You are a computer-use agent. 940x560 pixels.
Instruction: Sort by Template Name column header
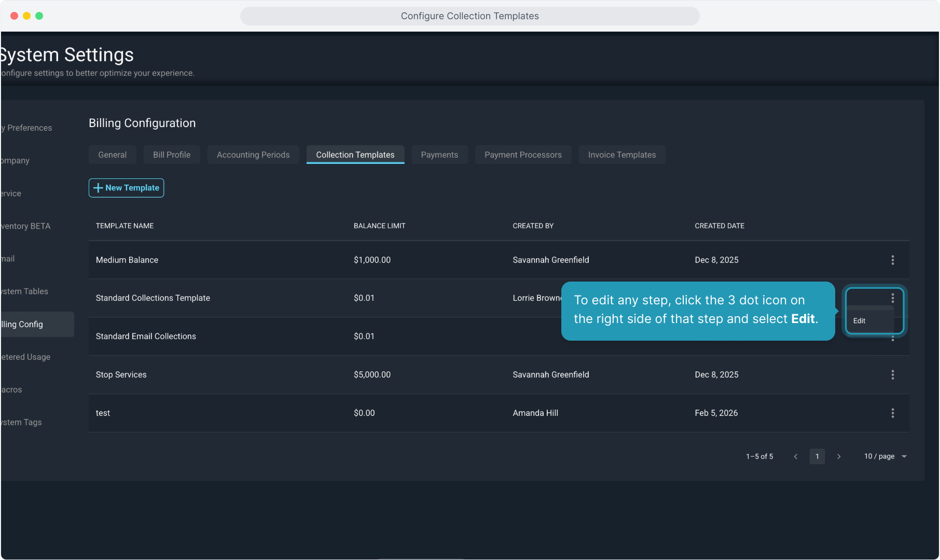click(125, 226)
